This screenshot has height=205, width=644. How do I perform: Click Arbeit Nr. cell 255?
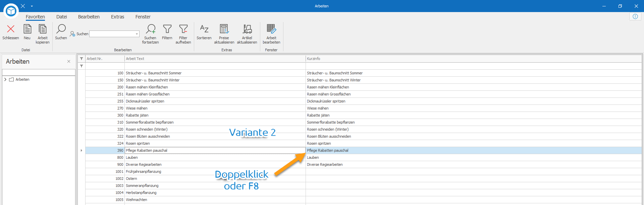coord(105,101)
